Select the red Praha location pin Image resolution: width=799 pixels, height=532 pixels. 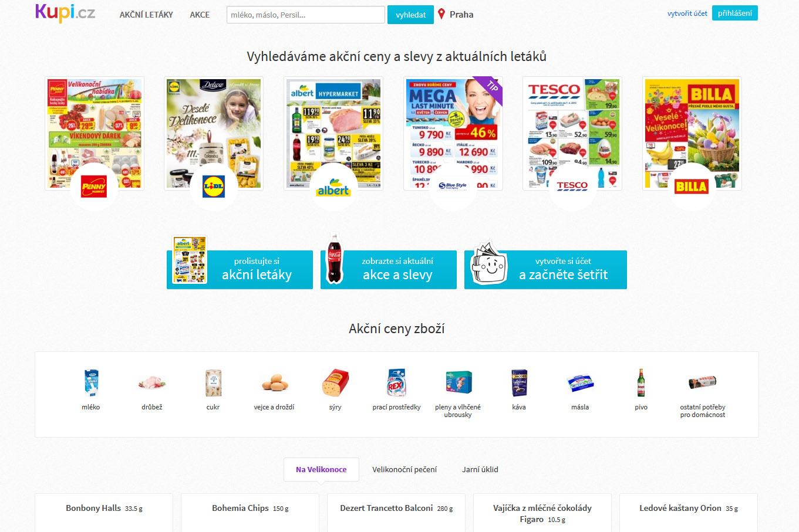pos(441,14)
